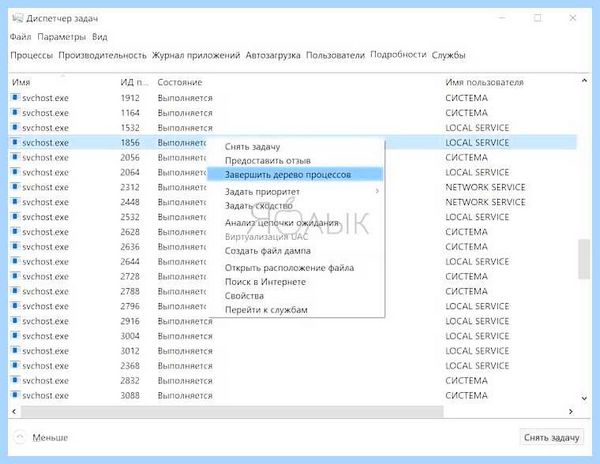
Task: Collapse view with the Меньше arrow icon
Action: pos(20,437)
